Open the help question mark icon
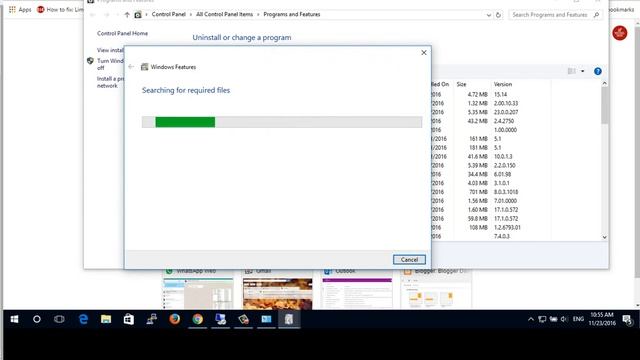This screenshot has width=640, height=360. tap(598, 71)
